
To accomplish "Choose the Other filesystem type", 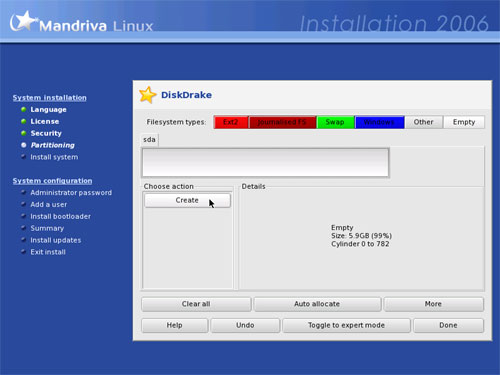I will click(x=424, y=122).
